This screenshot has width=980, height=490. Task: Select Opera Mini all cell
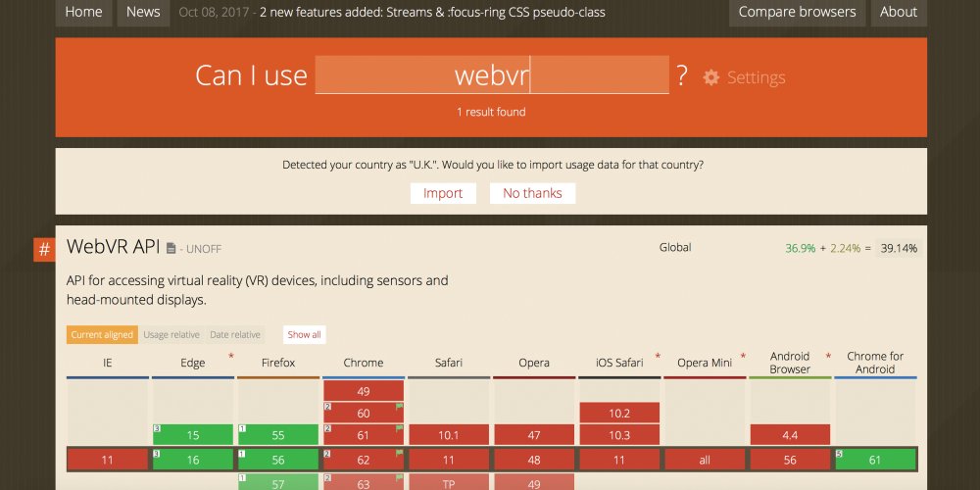click(705, 460)
